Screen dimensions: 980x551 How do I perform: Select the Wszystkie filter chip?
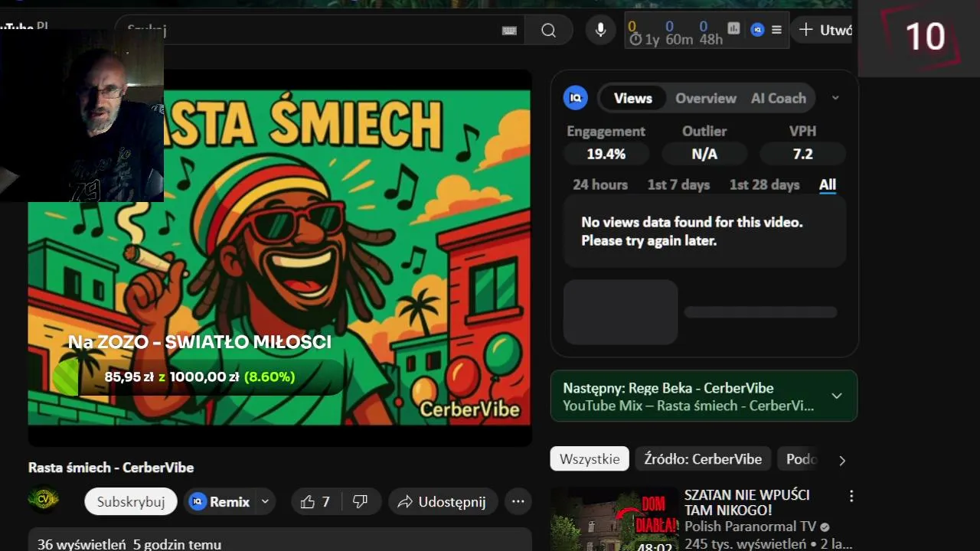590,459
